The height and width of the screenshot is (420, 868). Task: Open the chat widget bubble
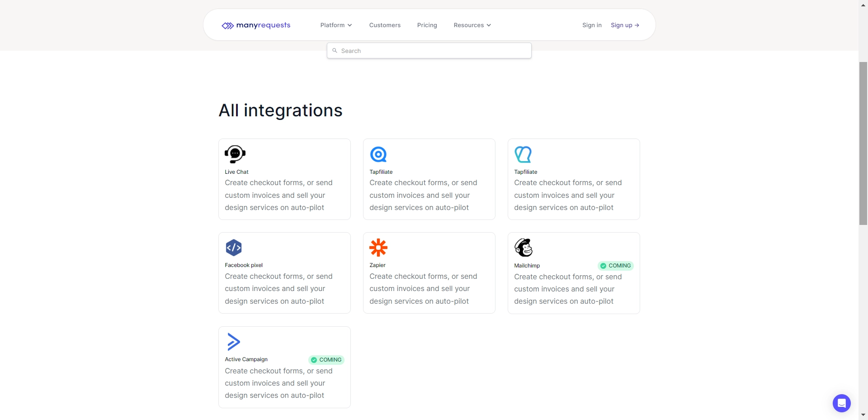[842, 403]
